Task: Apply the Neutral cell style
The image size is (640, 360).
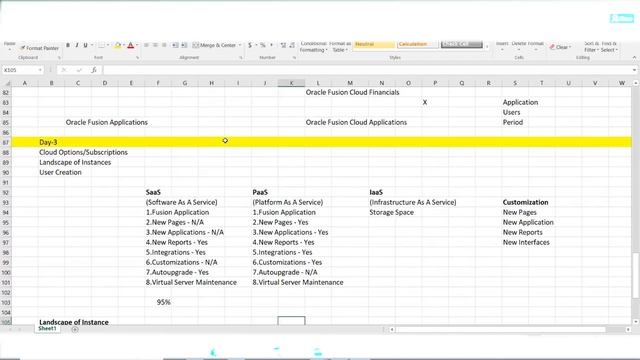Action: (374, 44)
